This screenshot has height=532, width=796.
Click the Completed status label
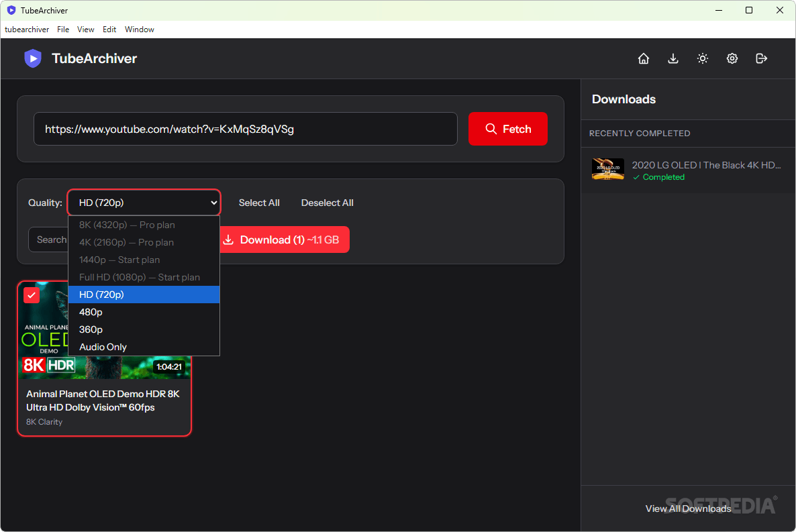658,177
